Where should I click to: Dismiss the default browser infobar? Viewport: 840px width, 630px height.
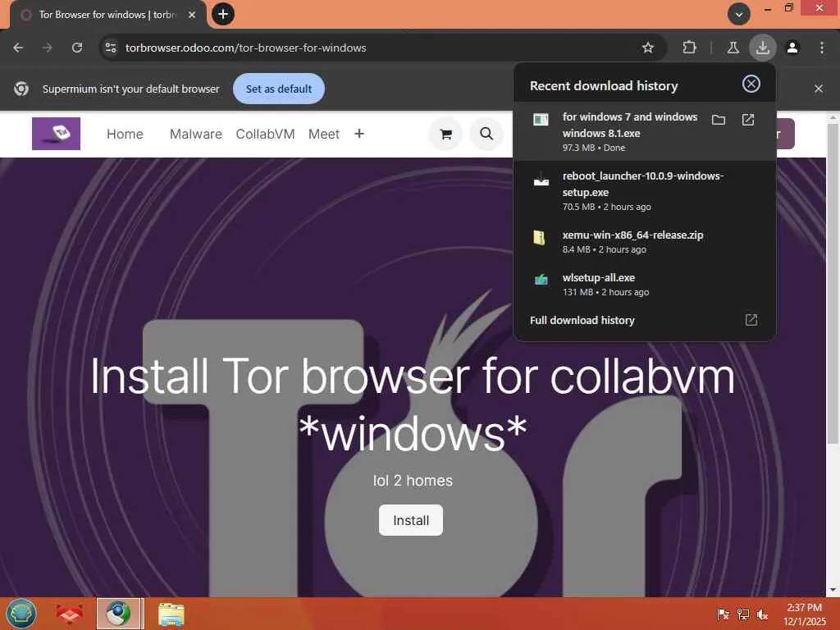pyautogui.click(x=819, y=89)
